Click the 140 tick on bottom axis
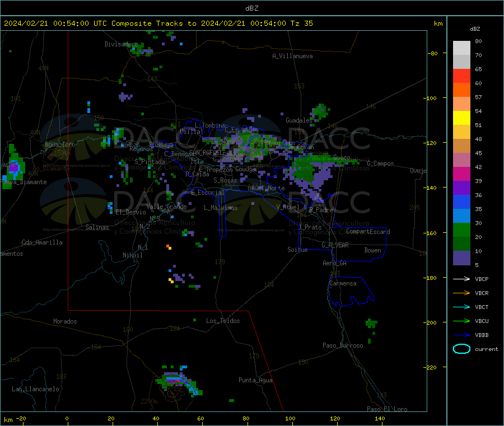The height and width of the screenshot is (426, 504). 380,418
